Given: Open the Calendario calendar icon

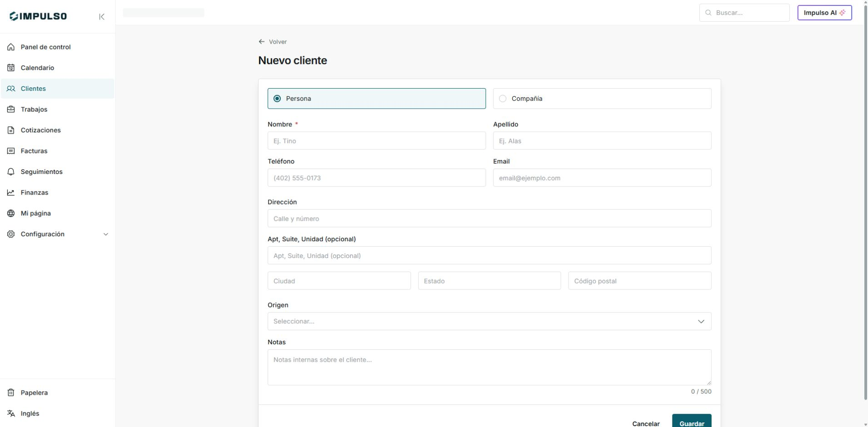Looking at the screenshot, I should [11, 68].
